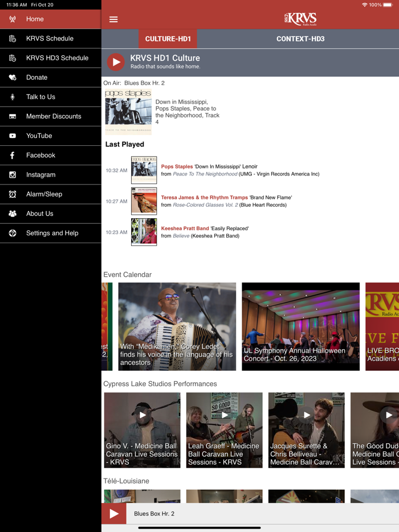Image resolution: width=399 pixels, height=532 pixels.
Task: Open Facebook label in sidebar
Action: coord(40,155)
